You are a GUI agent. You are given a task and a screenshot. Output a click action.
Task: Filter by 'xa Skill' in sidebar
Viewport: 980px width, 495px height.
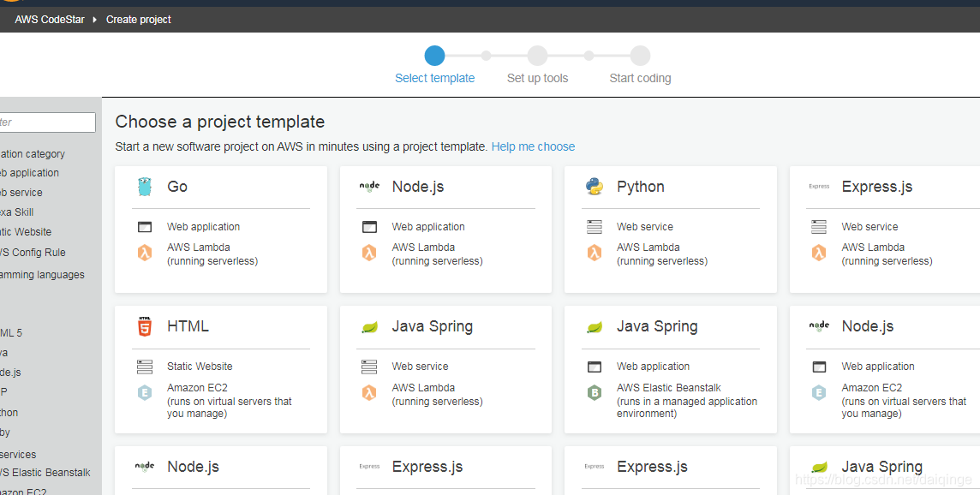(17, 212)
